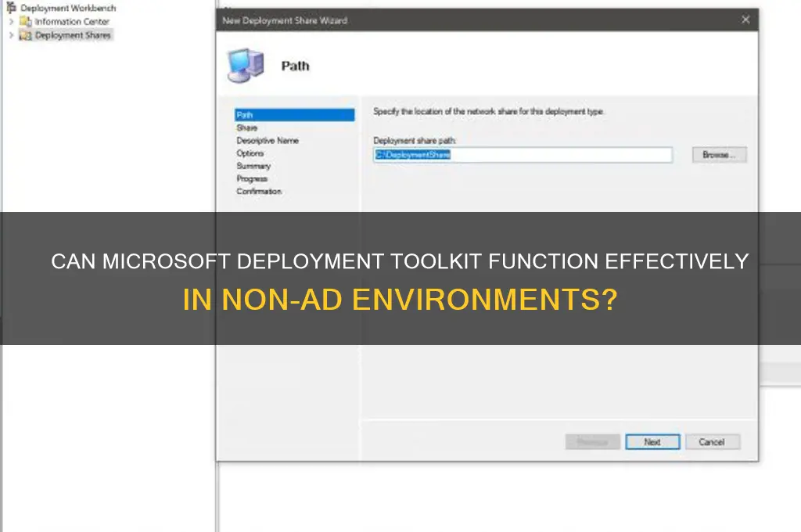Select the Options wizard step
The width and height of the screenshot is (801, 532).
pyautogui.click(x=250, y=153)
